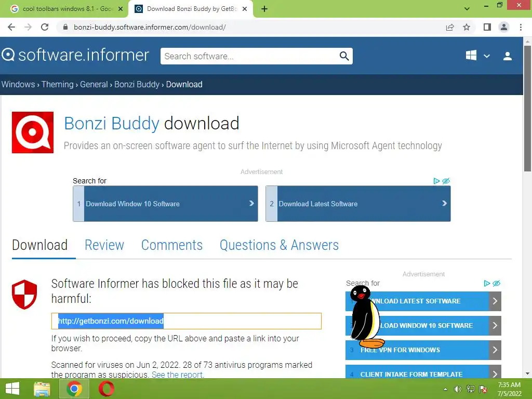This screenshot has height=399, width=532.
Task: Open the Chrome profile avatar
Action: click(504, 27)
